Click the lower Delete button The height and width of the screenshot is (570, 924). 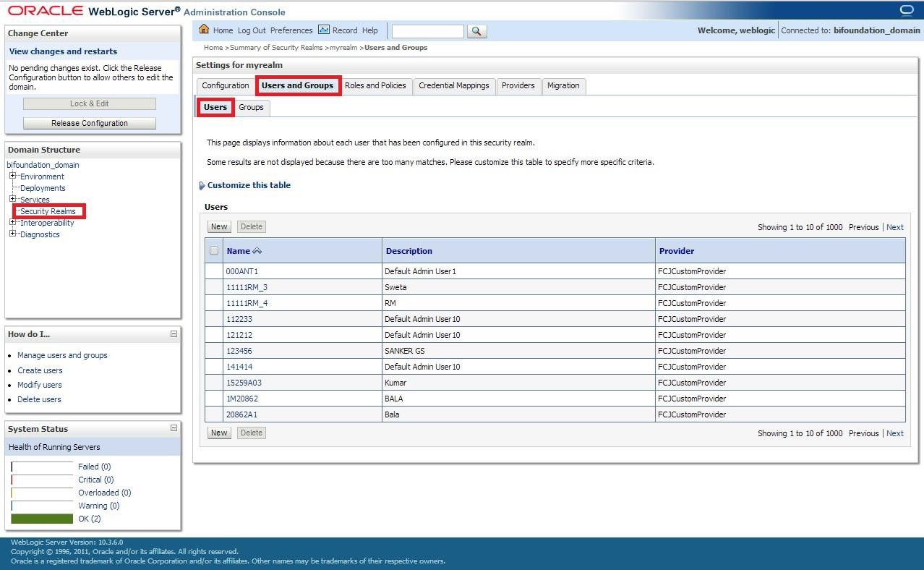pos(252,433)
